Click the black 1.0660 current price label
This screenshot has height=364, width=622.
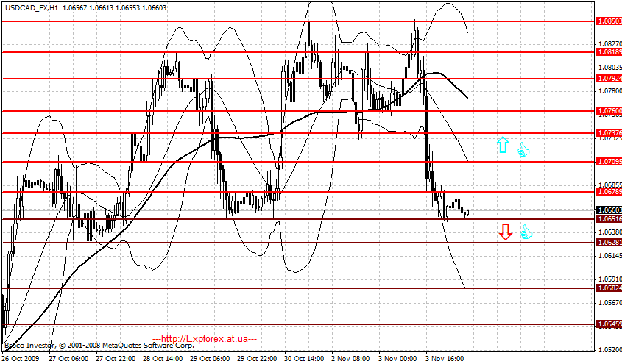pos(609,210)
